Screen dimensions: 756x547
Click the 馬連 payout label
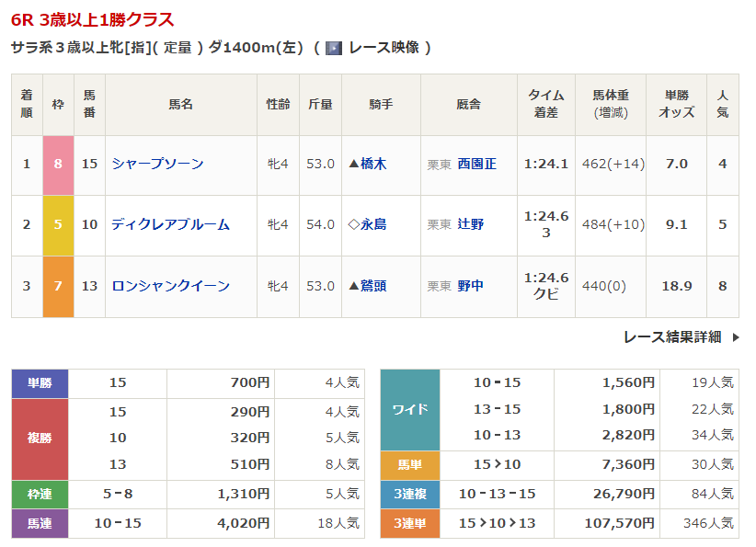click(x=40, y=523)
